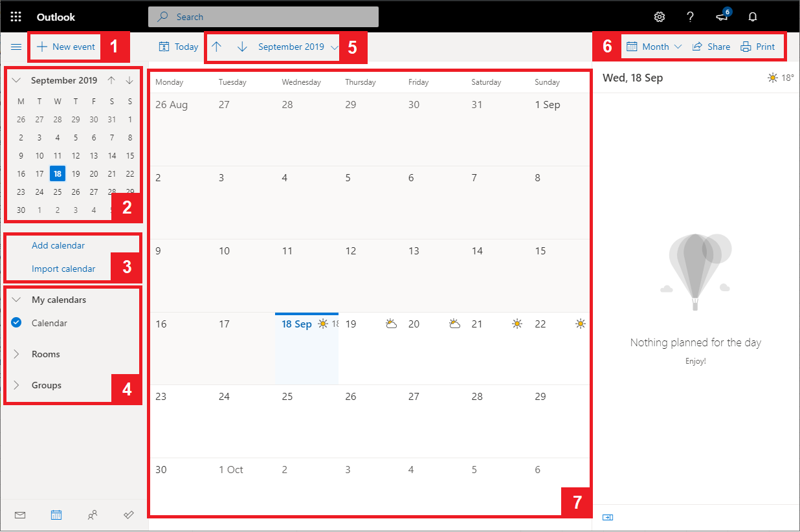Open the app launcher grid

pos(16,17)
